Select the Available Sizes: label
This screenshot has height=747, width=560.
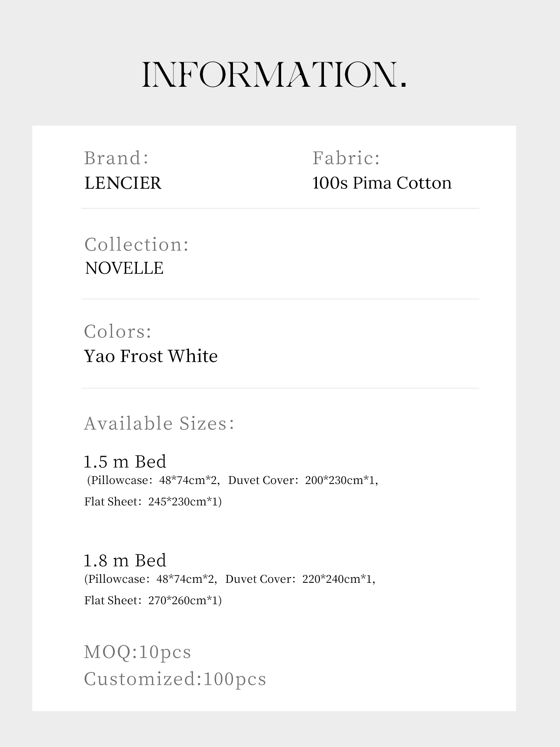pyautogui.click(x=159, y=423)
